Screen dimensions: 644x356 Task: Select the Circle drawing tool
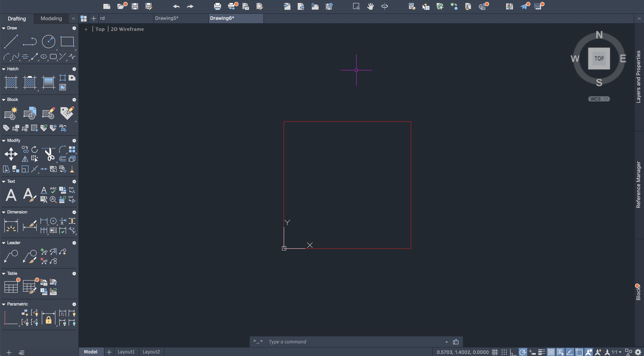[49, 42]
